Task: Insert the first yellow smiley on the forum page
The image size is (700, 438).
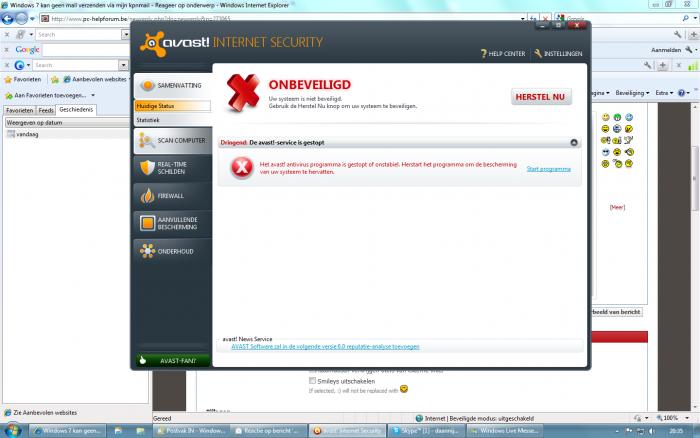Action: pyautogui.click(x=605, y=117)
